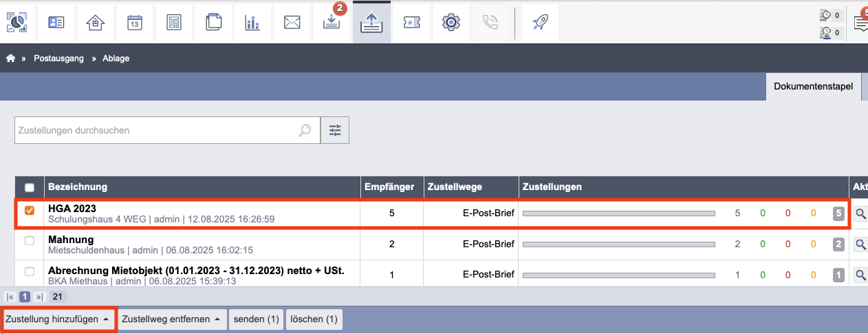Expand Zustellweg entfernen dropdown
The height and width of the screenshot is (334, 868).
coord(173,320)
